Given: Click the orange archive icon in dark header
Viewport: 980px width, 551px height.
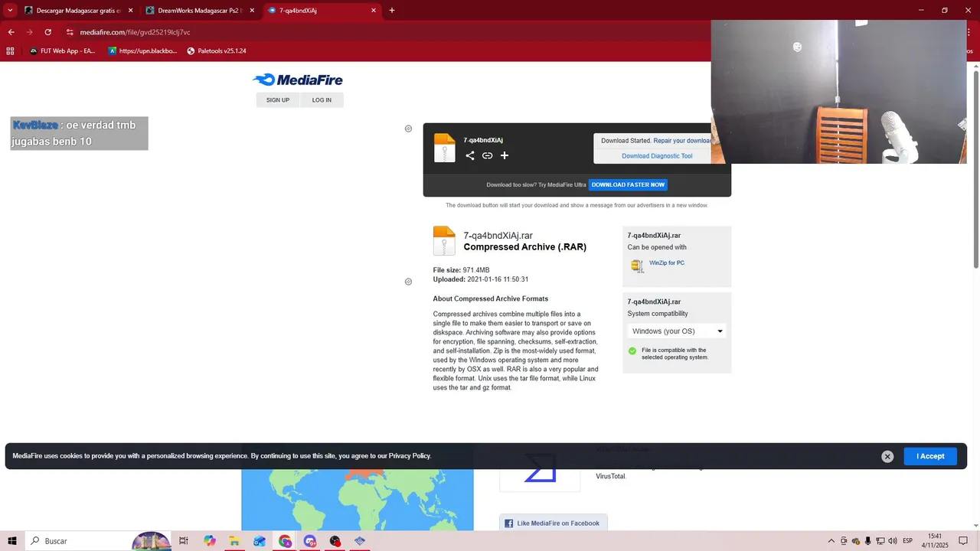Looking at the screenshot, I should point(444,148).
